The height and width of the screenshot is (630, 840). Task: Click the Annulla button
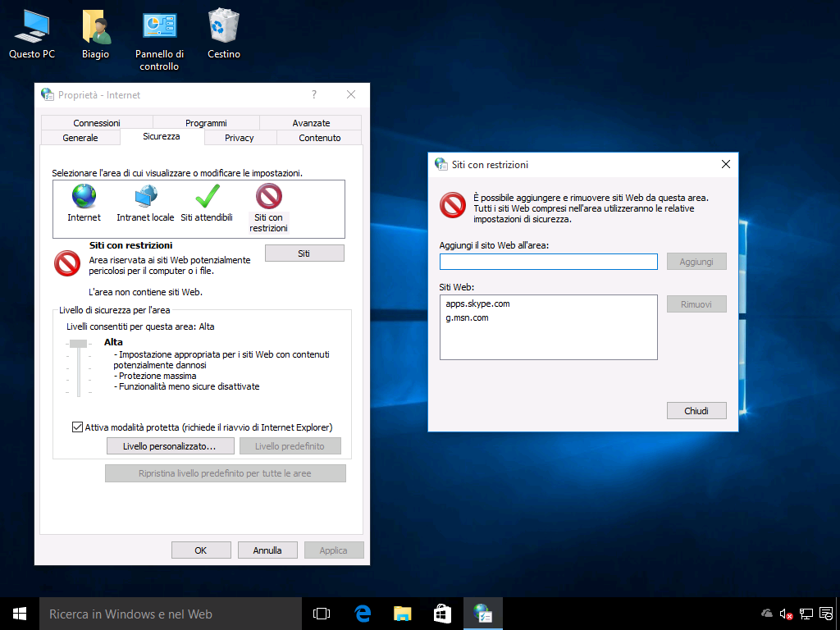(x=267, y=550)
